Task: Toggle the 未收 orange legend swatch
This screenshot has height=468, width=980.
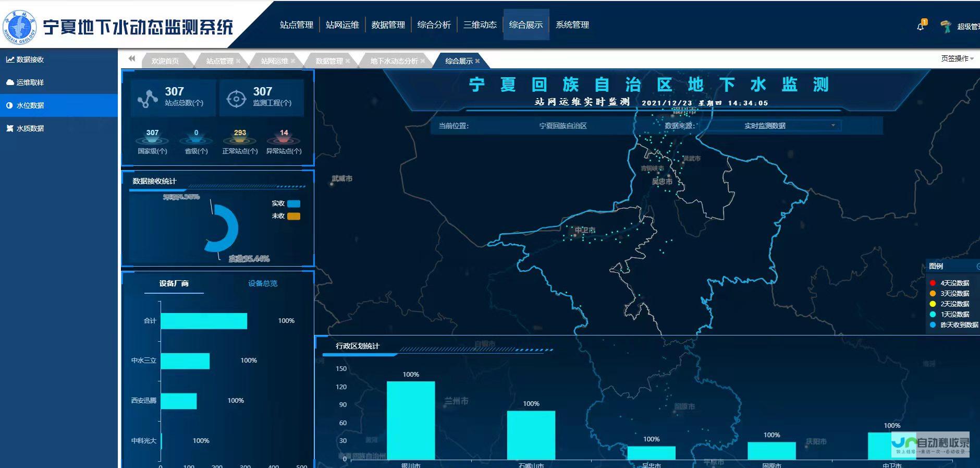Action: (293, 216)
